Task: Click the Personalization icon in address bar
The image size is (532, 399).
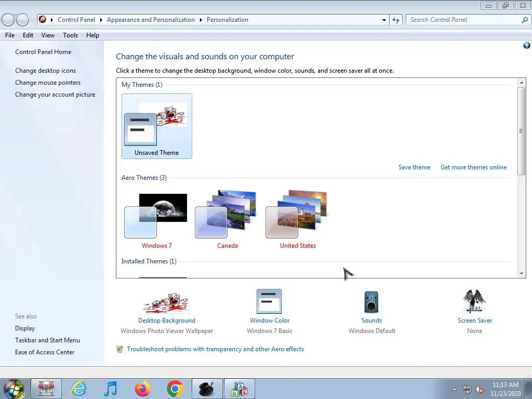Action: coord(43,20)
